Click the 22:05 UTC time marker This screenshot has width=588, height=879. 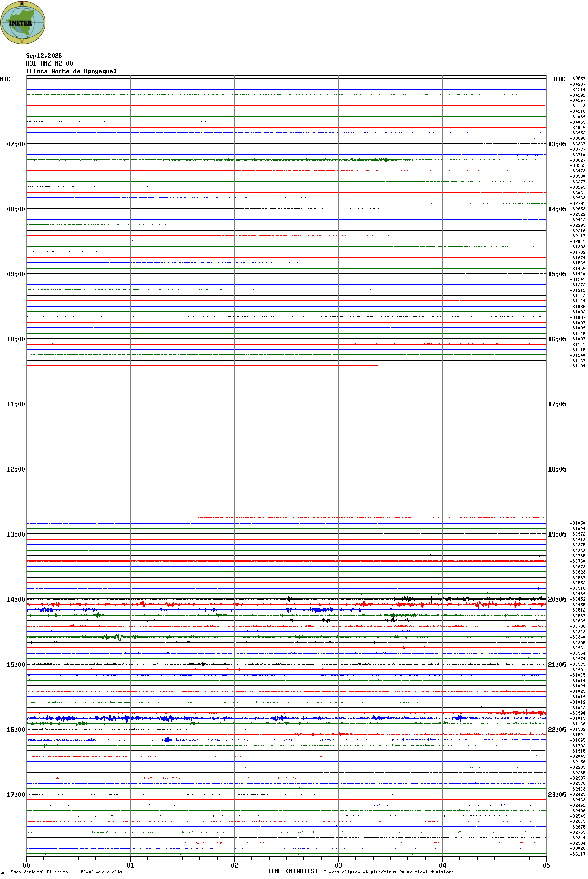(557, 730)
